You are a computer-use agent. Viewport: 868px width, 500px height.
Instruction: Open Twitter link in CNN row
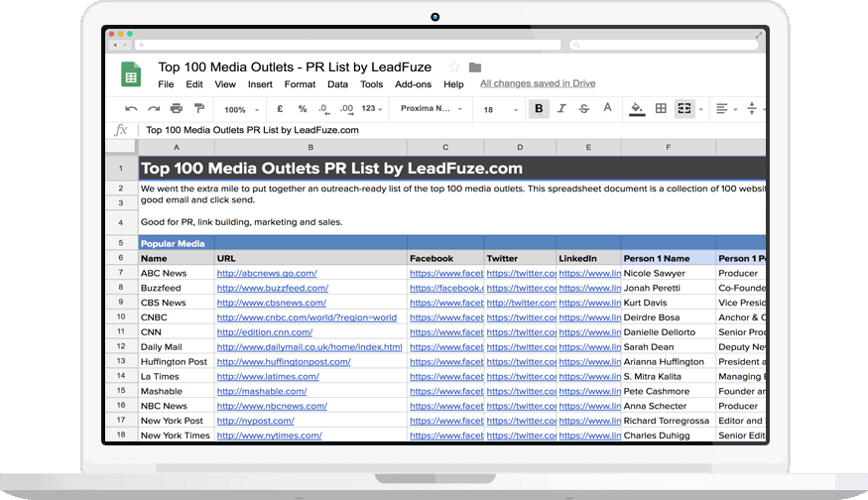(x=521, y=332)
